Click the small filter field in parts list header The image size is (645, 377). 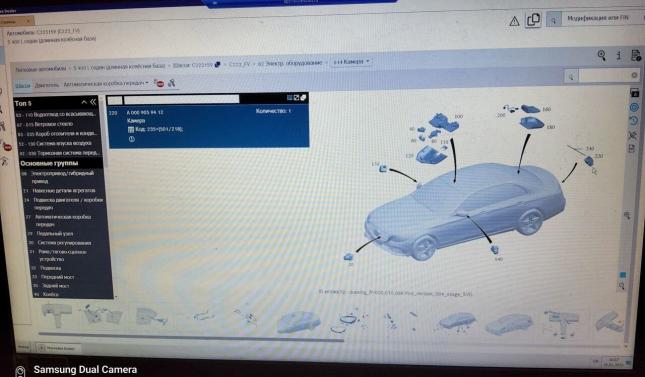tap(115, 100)
